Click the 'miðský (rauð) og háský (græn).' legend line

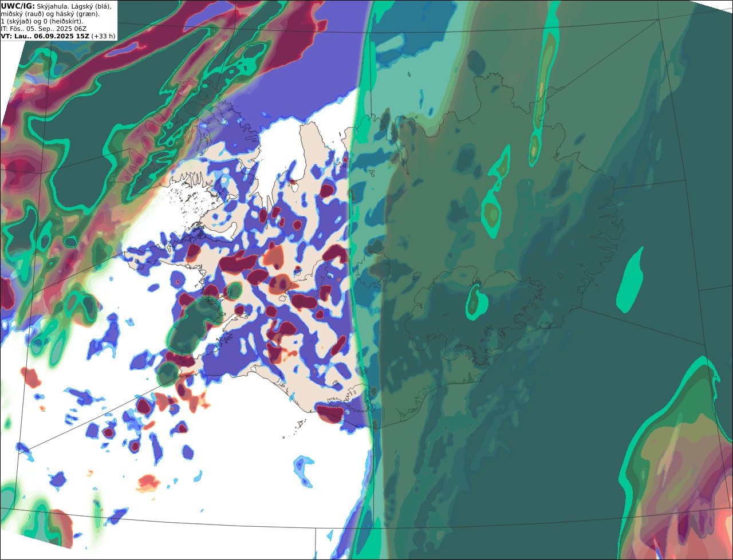click(49, 13)
